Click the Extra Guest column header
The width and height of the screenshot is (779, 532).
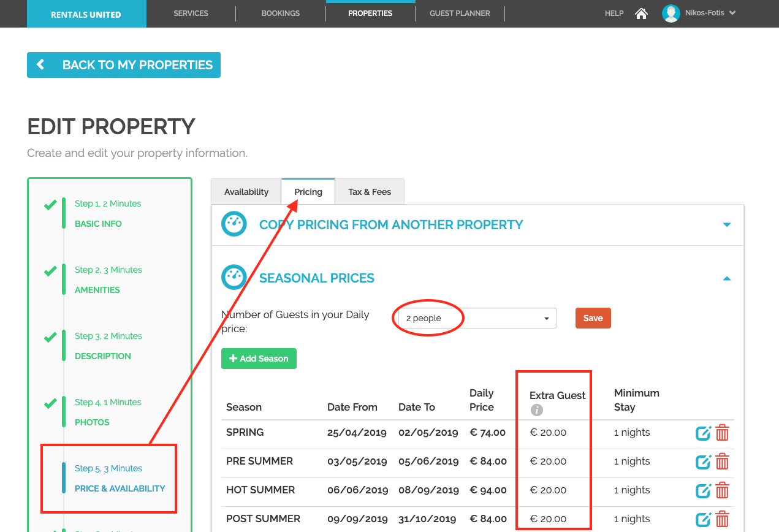[558, 395]
